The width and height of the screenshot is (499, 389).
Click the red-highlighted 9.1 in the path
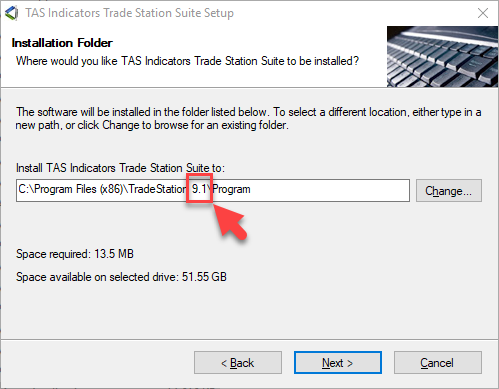pos(199,189)
